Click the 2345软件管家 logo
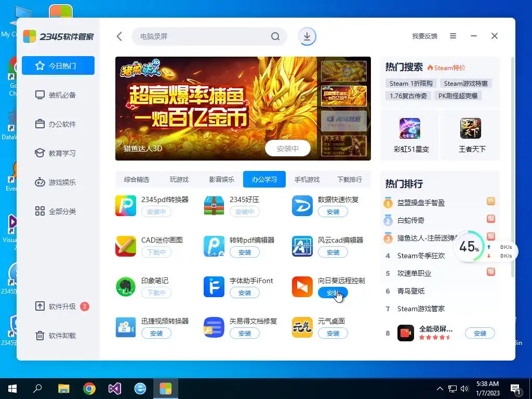This screenshot has width=532, height=399. (x=58, y=36)
